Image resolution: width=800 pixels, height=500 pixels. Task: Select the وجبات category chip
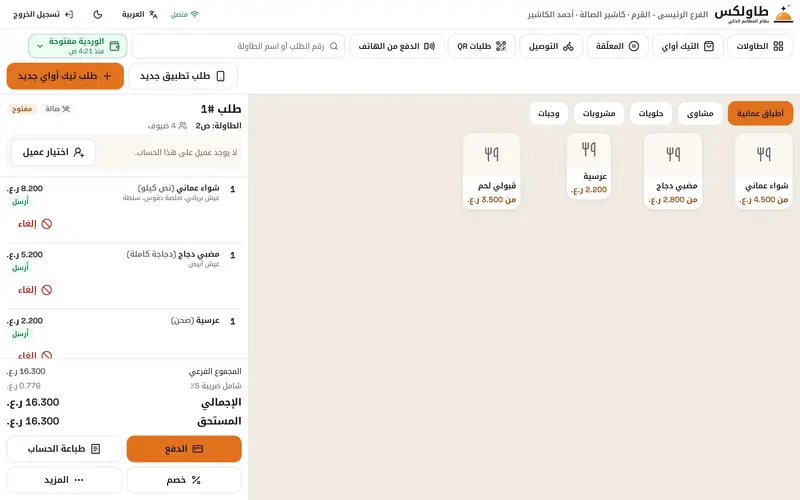[548, 113]
